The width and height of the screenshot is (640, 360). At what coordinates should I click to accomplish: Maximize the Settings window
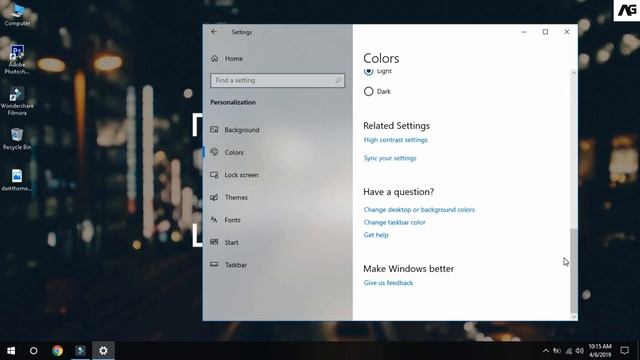[x=545, y=32]
